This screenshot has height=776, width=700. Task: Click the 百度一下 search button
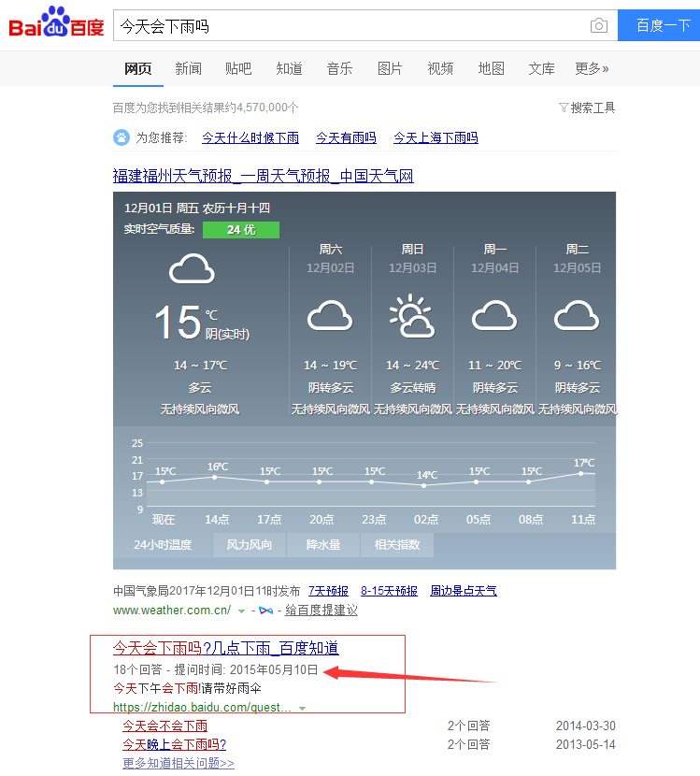point(659,25)
